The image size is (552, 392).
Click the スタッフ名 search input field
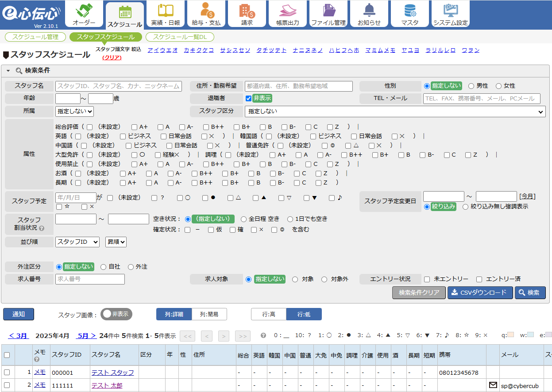[119, 86]
